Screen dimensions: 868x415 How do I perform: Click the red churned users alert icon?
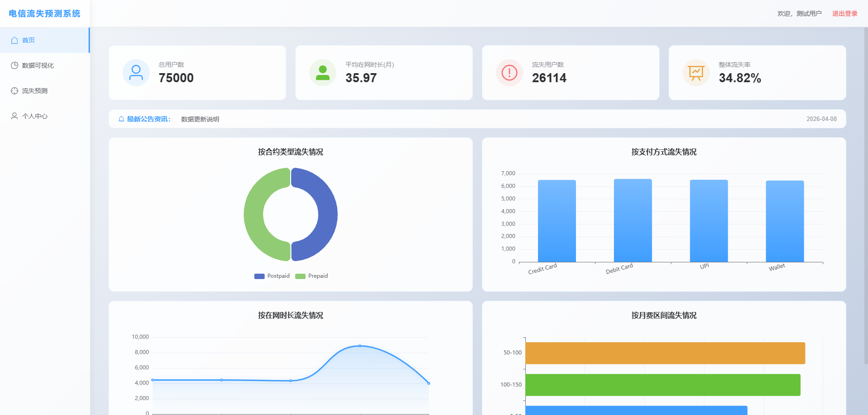click(x=509, y=73)
